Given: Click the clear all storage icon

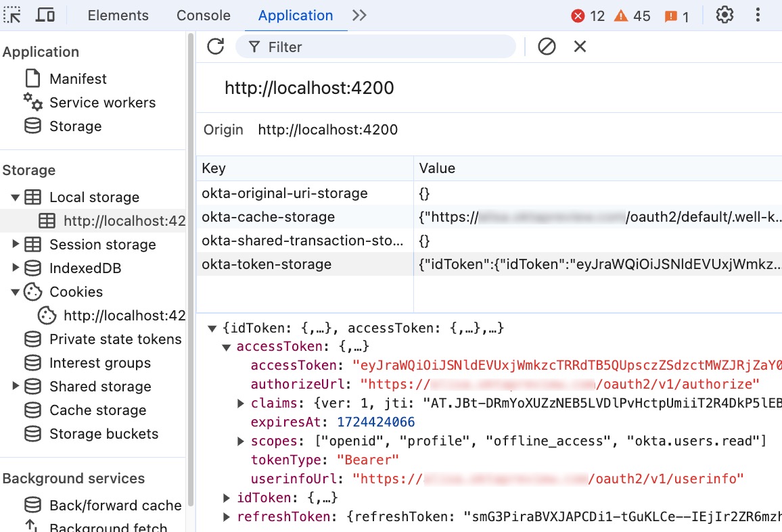Looking at the screenshot, I should click(547, 47).
